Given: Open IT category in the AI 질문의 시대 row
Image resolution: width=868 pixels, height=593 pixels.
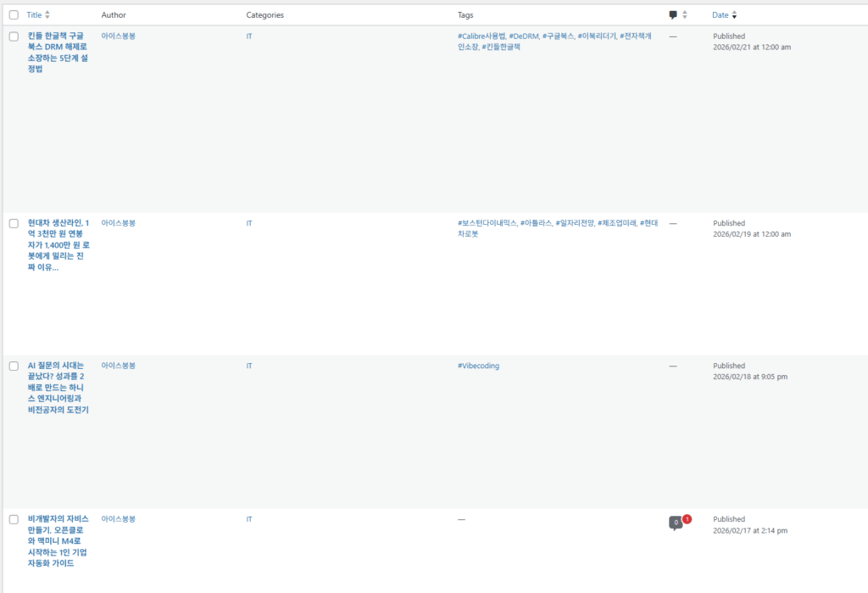Looking at the screenshot, I should 249,366.
